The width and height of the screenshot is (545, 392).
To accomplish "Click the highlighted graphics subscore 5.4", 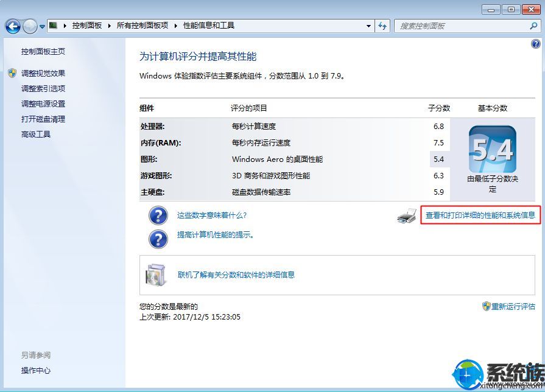I will click(x=438, y=159).
